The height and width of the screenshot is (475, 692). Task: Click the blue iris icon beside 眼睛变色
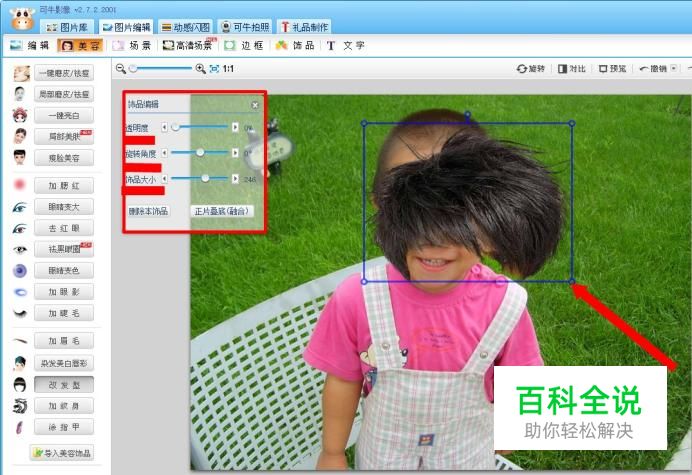[x=20, y=271]
